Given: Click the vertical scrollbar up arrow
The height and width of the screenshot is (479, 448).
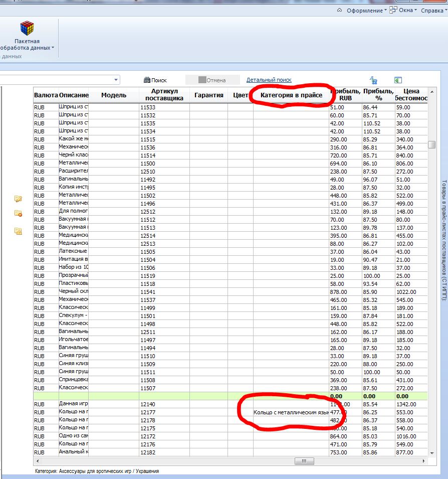Looking at the screenshot, I should tap(432, 92).
